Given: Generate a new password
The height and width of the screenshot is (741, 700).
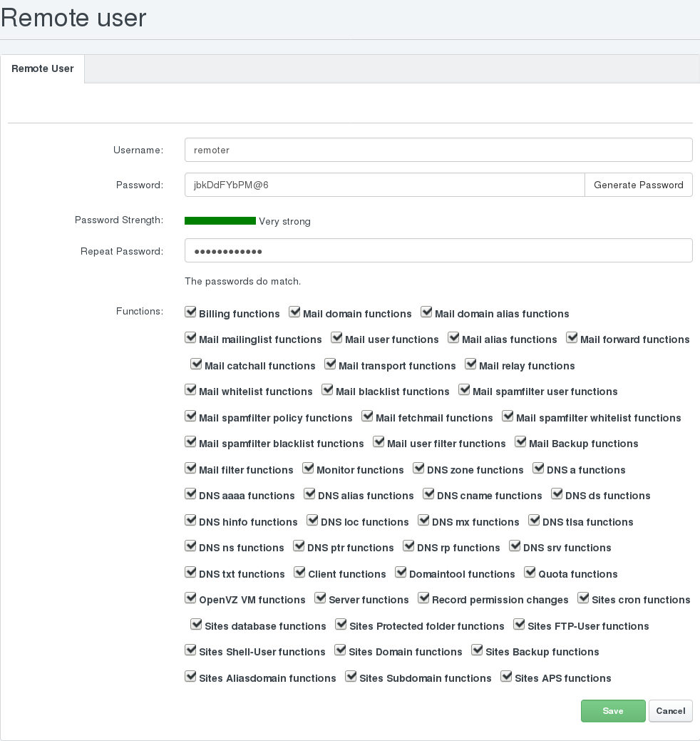Looking at the screenshot, I should [x=639, y=185].
